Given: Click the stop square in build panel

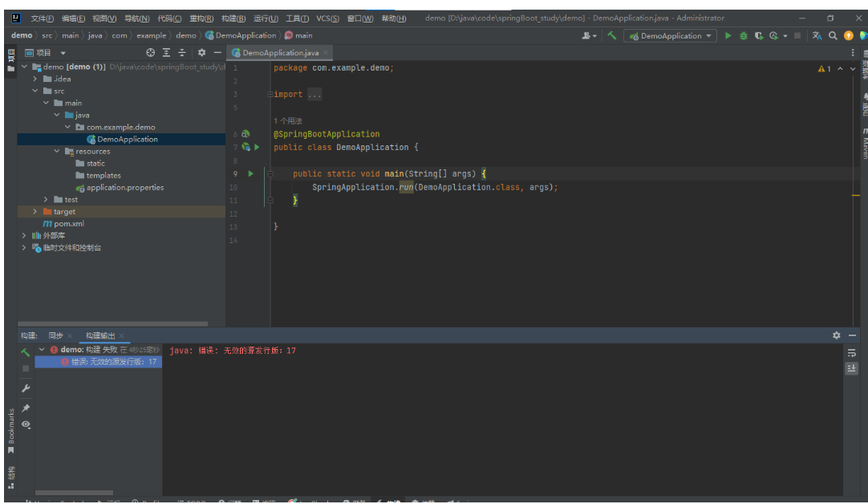Looking at the screenshot, I should 26,368.
